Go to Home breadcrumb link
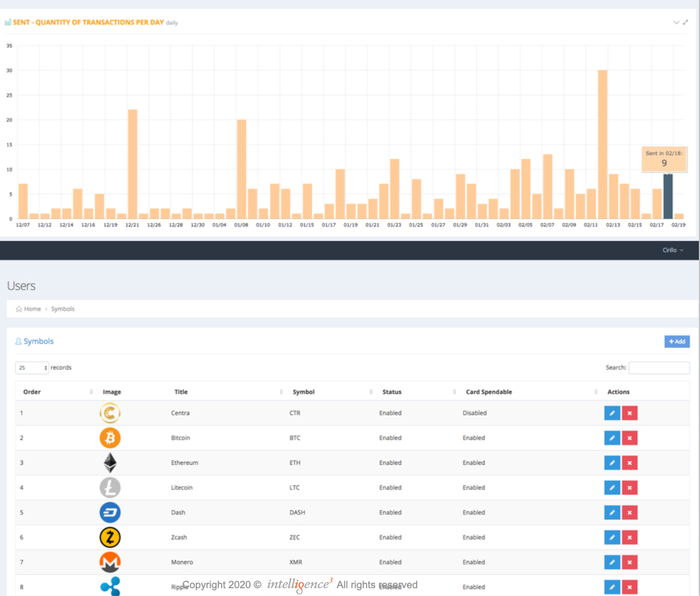The height and width of the screenshot is (596, 700). click(32, 309)
